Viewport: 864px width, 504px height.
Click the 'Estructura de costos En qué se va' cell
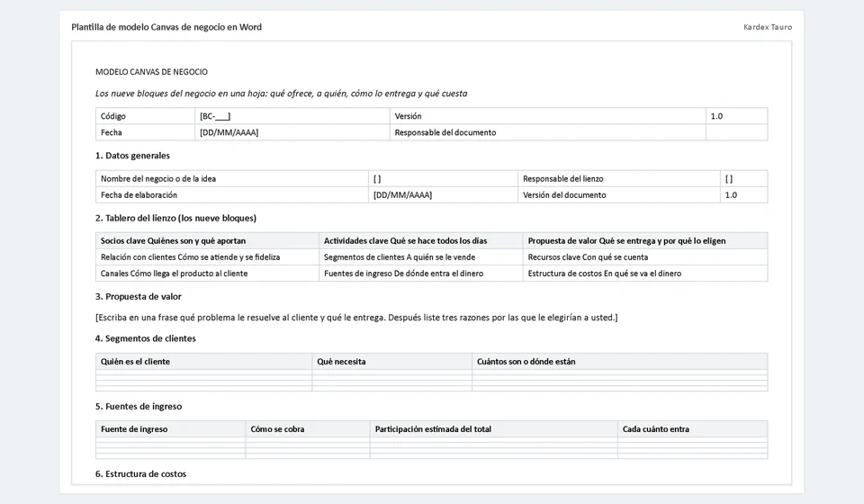(645, 274)
